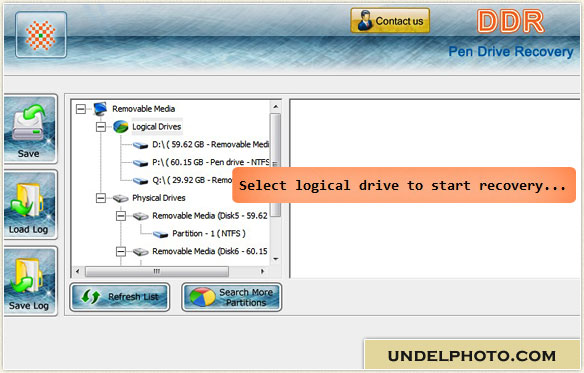Open the Load Log button

[30, 205]
